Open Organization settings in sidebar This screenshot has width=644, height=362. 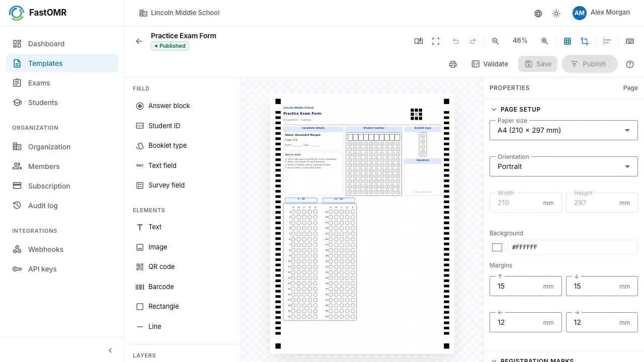[x=62, y=147]
